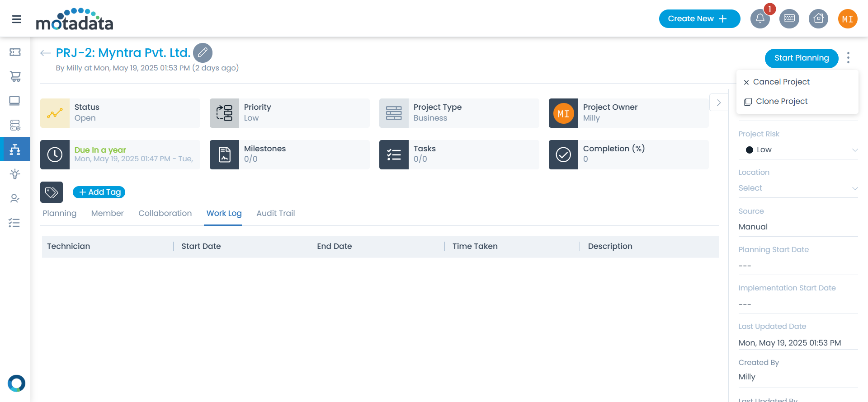
Task: Open the tickets module in sidebar
Action: 15,52
